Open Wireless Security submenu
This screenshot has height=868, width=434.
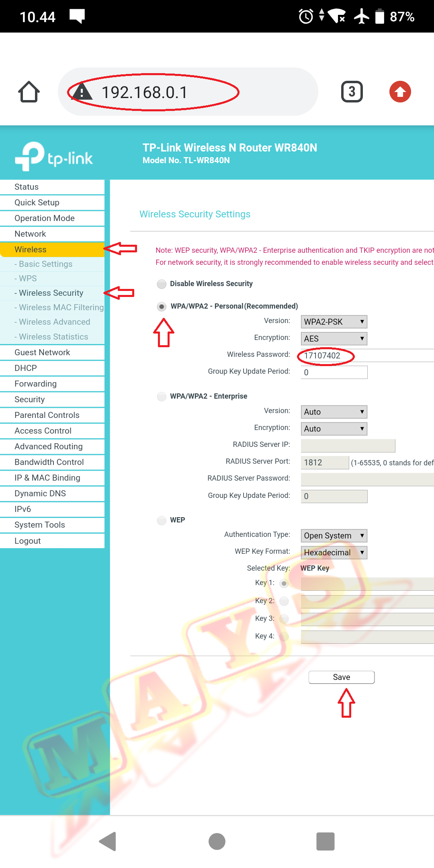tap(52, 293)
